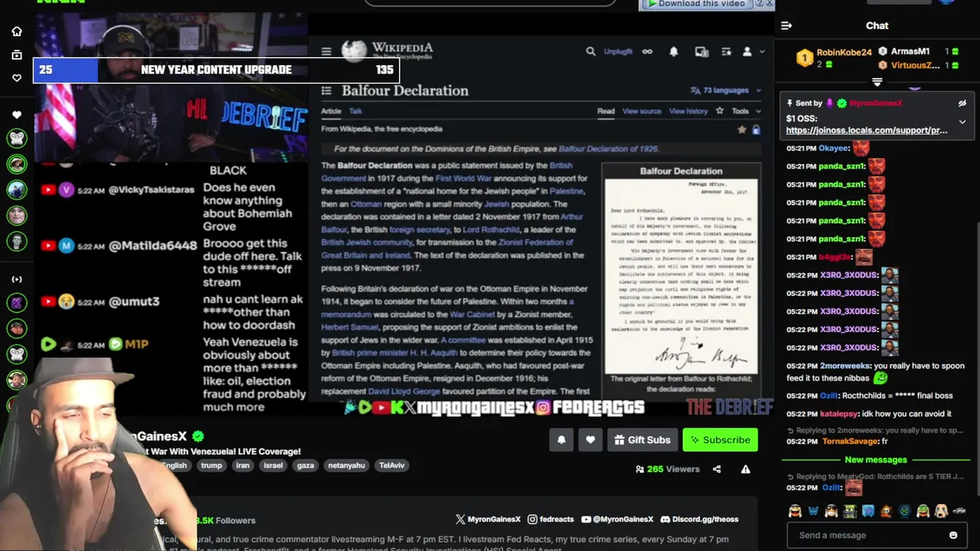Jump to New messages divider in chat

876,460
